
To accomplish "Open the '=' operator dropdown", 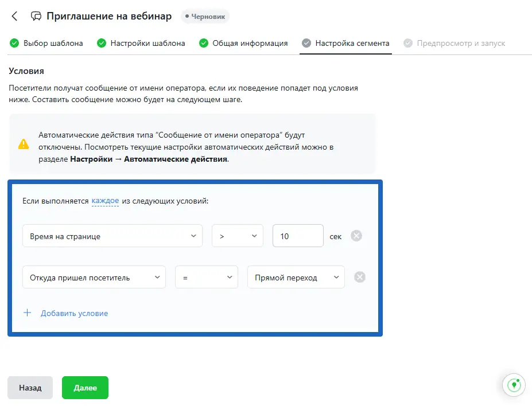I will pos(206,277).
